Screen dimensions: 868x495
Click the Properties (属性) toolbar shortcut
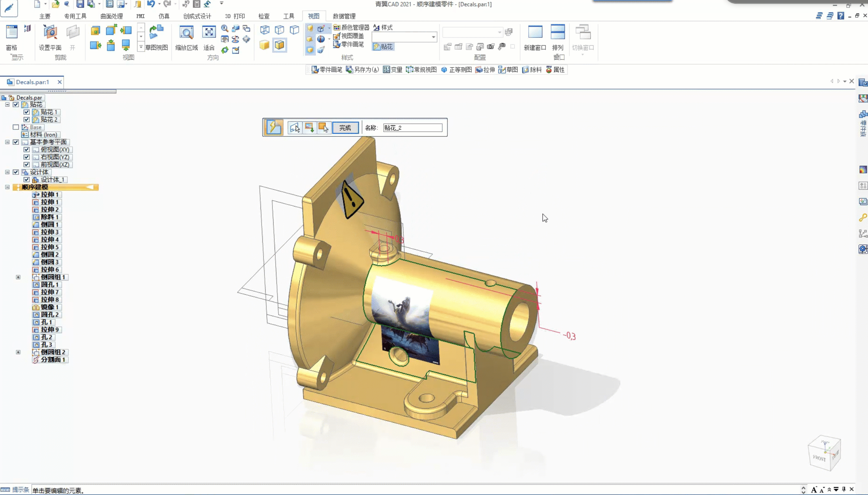[555, 70]
